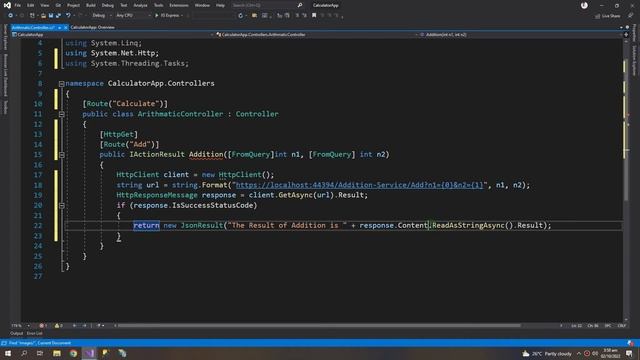The width and height of the screenshot is (640, 360).
Task: Open the Tools menu
Action: [x=158, y=5]
